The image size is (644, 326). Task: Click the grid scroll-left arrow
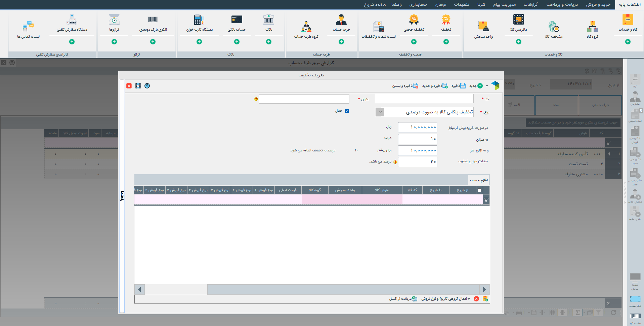139,289
